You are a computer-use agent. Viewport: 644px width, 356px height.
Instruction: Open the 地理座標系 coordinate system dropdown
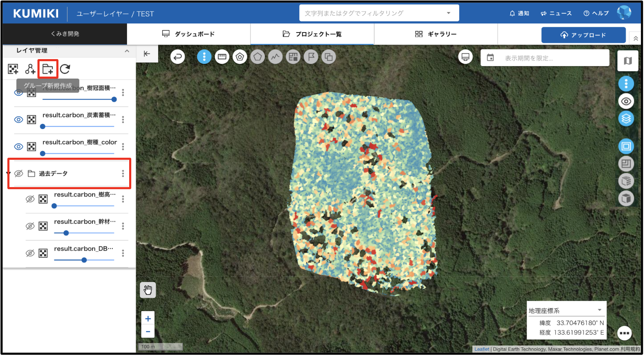tap(599, 310)
